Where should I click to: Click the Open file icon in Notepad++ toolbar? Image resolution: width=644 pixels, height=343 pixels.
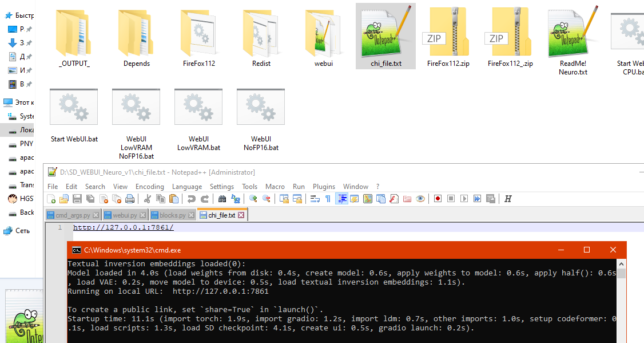[x=64, y=199]
